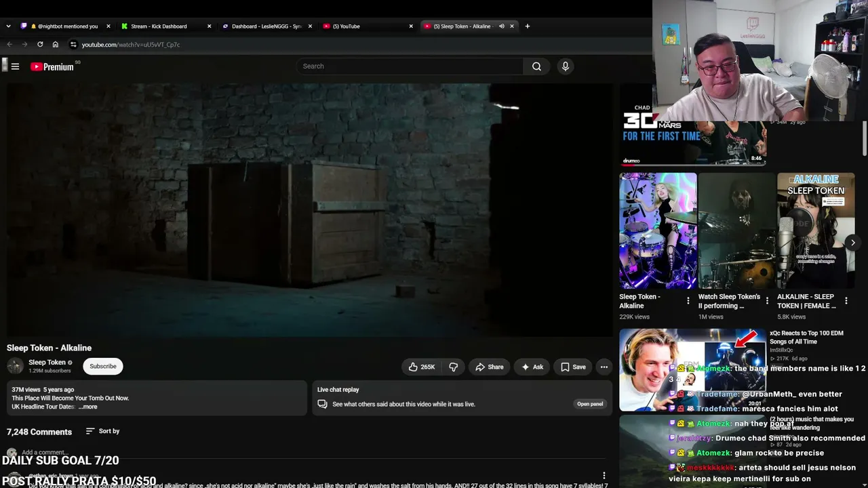
Task: Navigate back in the browser
Action: tap(9, 45)
